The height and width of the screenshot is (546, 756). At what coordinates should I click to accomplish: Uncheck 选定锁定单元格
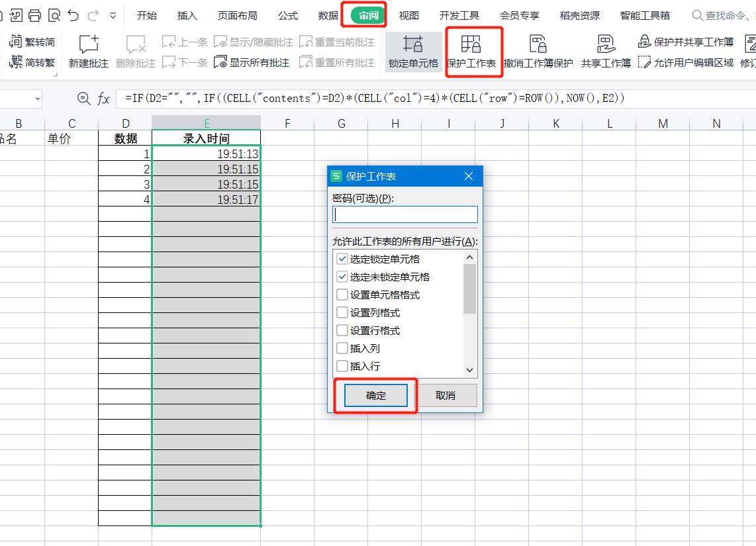tap(342, 260)
